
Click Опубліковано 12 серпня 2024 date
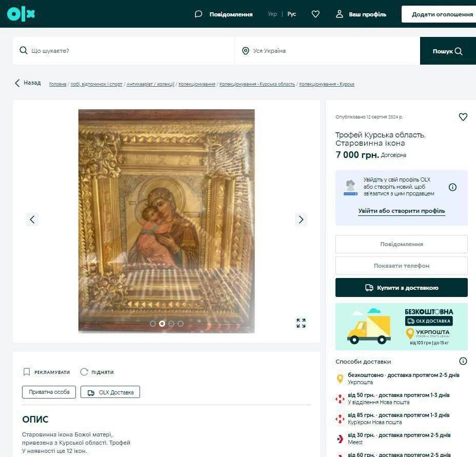tap(369, 117)
